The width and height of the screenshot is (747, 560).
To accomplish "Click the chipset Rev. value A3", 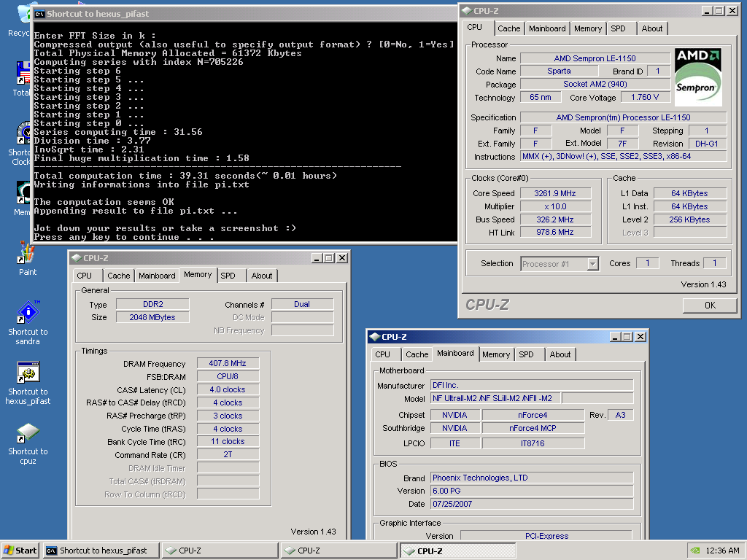I will pyautogui.click(x=620, y=415).
